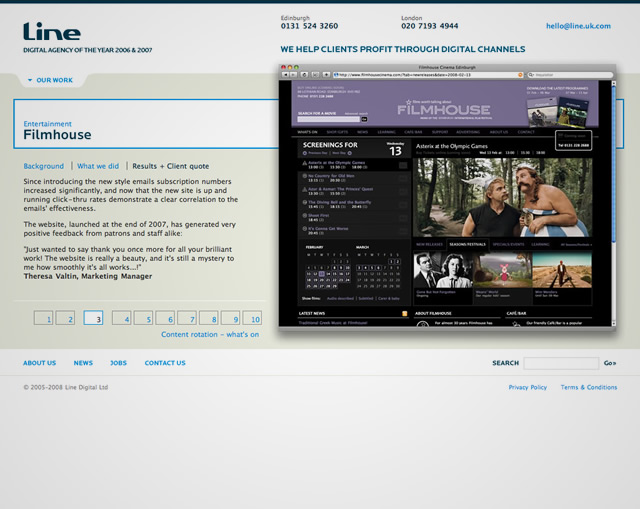Screen dimensions: 640x509
Task: Select current portfolio page 3
Action: pyautogui.click(x=93, y=318)
